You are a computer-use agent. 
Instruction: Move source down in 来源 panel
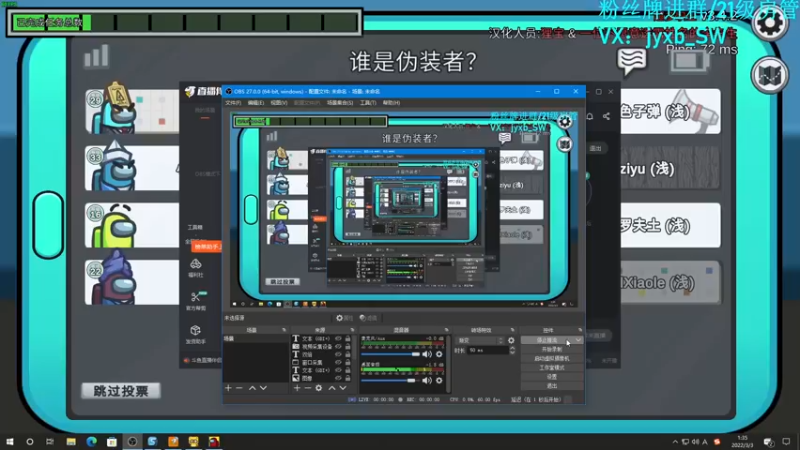pos(343,388)
